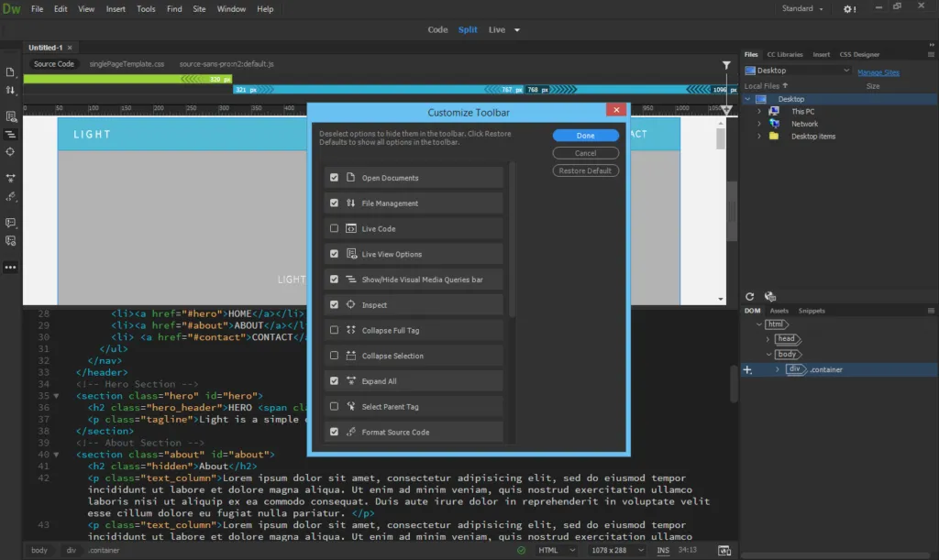Click the Done button
Viewport: 939px width, 560px height.
[x=585, y=136]
